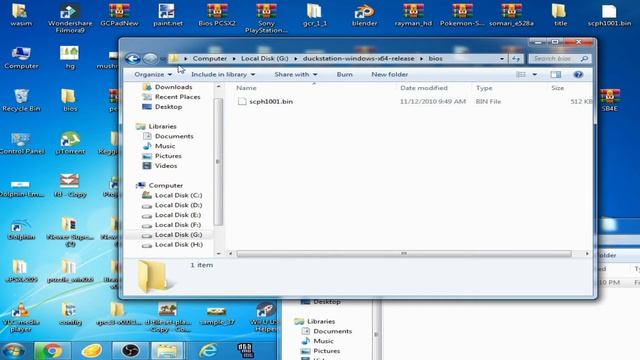Open Downloads in the navigation pane
Viewport: 640px width, 360px height.
173,87
